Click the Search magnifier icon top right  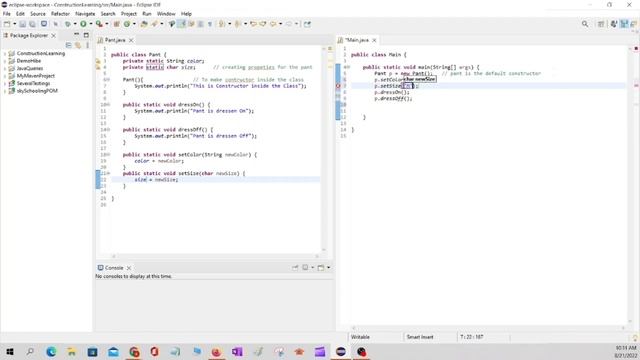pyautogui.click(x=585, y=24)
